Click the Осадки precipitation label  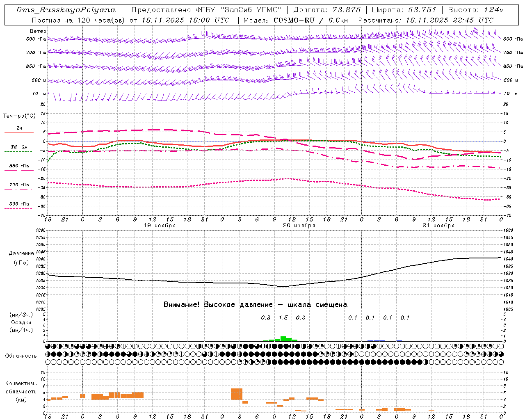[21, 322]
